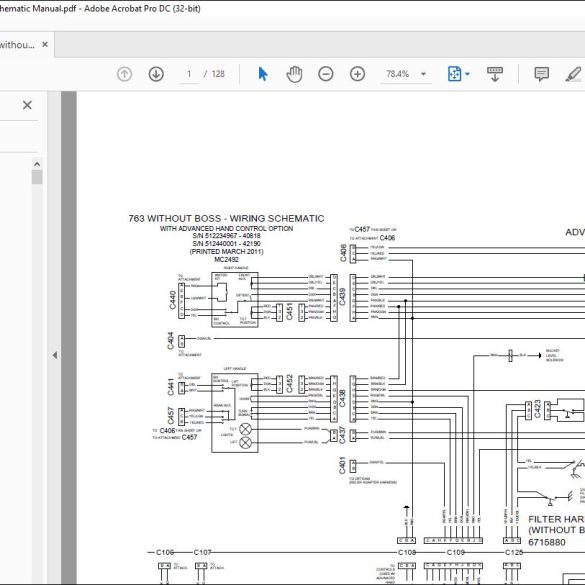Image resolution: width=585 pixels, height=585 pixels.
Task: Click the C452 connector label
Action: (x=289, y=384)
